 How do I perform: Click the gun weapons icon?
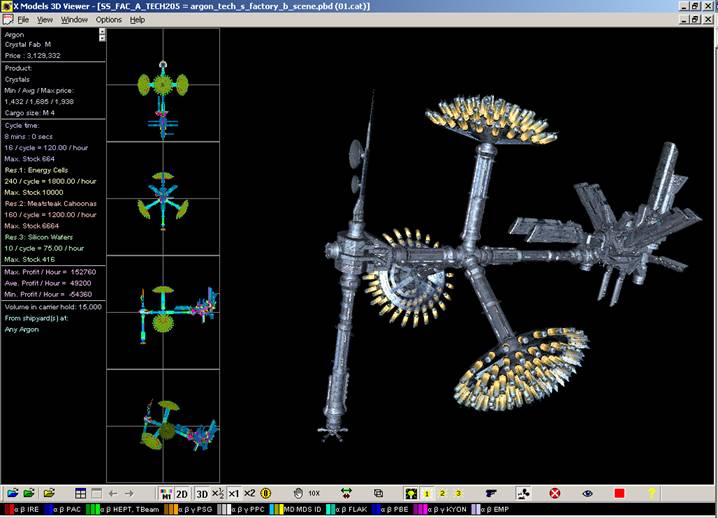[492, 493]
